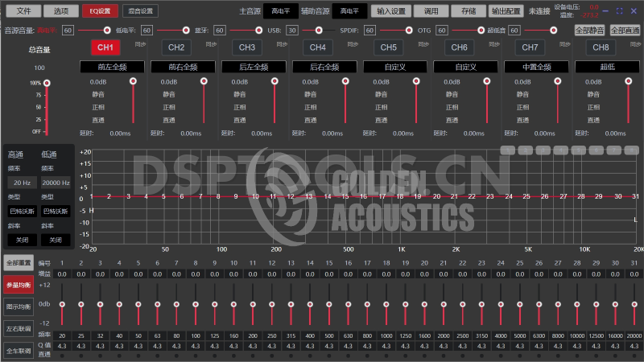Click the 存储 save button
The image size is (644, 362).
(x=469, y=11)
